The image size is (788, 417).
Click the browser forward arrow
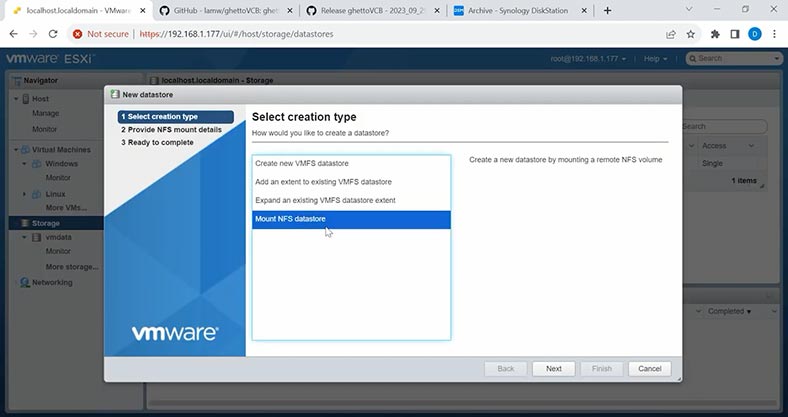click(x=33, y=34)
